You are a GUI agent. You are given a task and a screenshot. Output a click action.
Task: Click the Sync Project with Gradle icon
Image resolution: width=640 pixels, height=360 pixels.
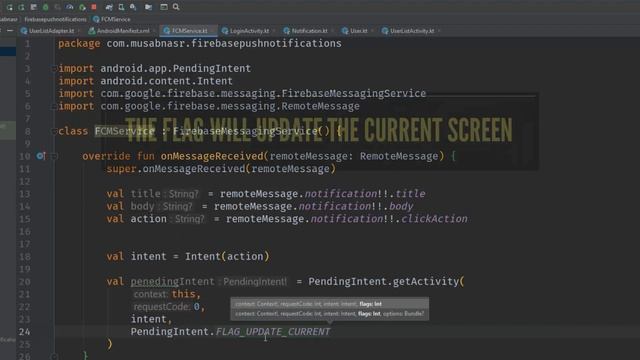[109, 7]
